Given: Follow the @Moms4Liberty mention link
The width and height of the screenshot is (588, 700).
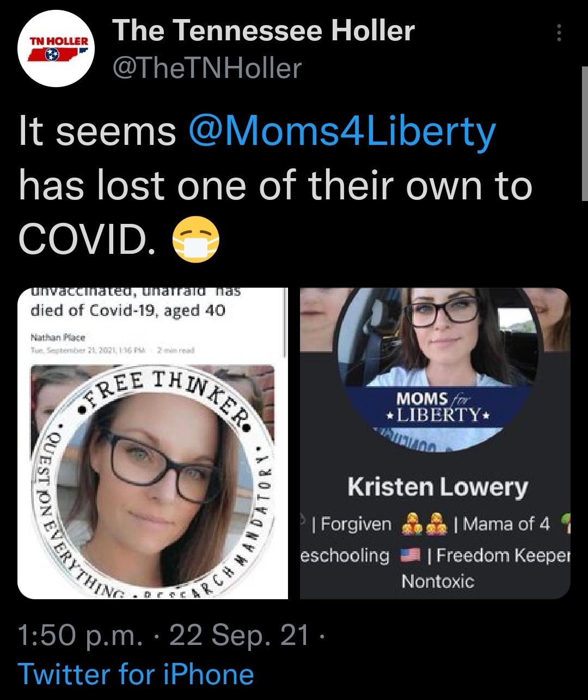Looking at the screenshot, I should click(341, 132).
